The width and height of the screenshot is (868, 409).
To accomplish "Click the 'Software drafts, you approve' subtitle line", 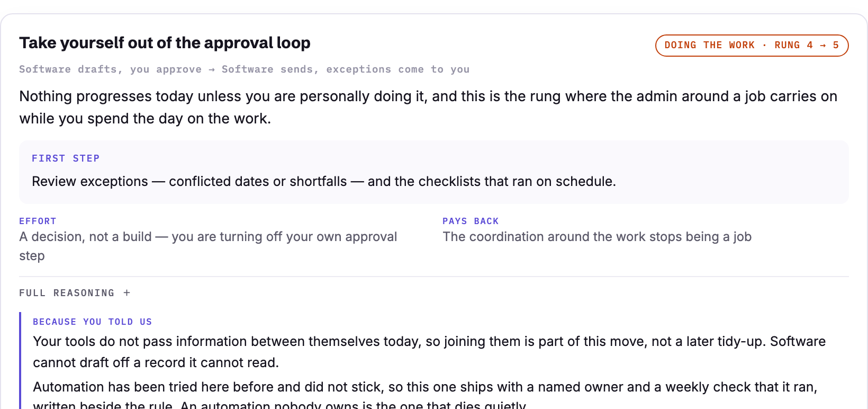I will point(244,69).
